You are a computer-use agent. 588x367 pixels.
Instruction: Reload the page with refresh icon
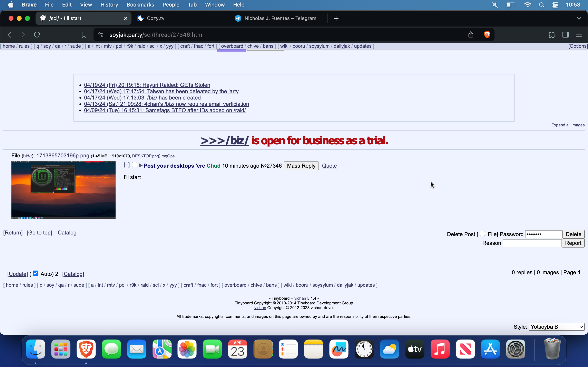coord(37,35)
